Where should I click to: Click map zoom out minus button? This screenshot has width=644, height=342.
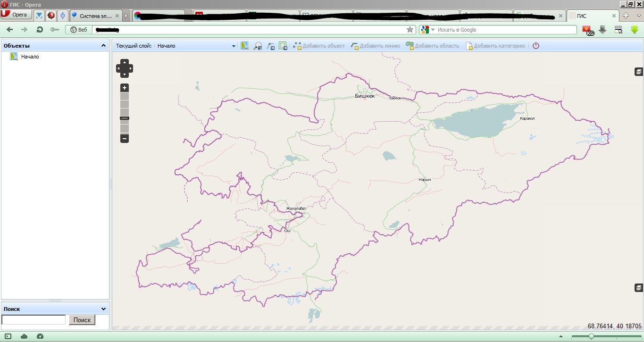point(125,139)
